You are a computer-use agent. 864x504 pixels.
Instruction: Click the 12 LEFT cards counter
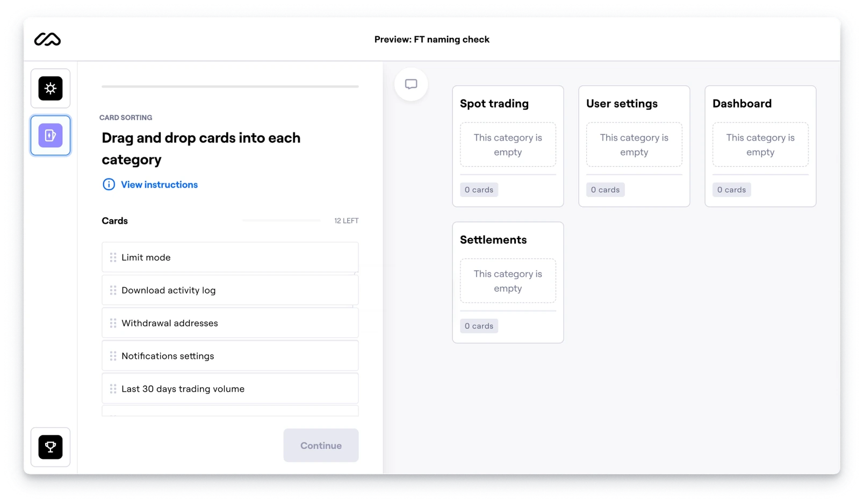(x=346, y=221)
